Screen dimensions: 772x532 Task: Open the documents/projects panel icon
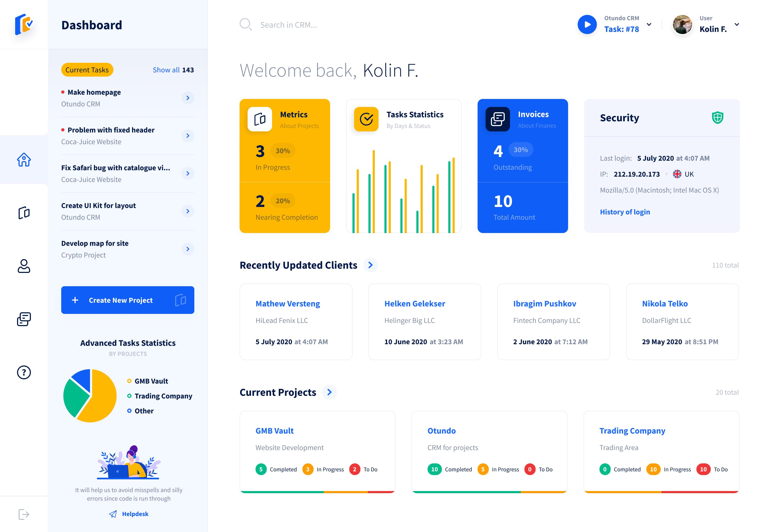[x=23, y=212]
